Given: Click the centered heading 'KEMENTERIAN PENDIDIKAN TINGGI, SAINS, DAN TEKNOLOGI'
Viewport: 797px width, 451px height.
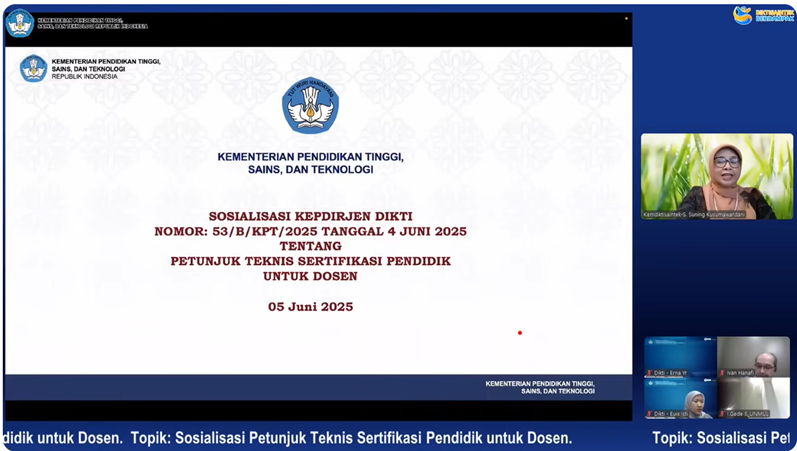Looking at the screenshot, I should 311,163.
